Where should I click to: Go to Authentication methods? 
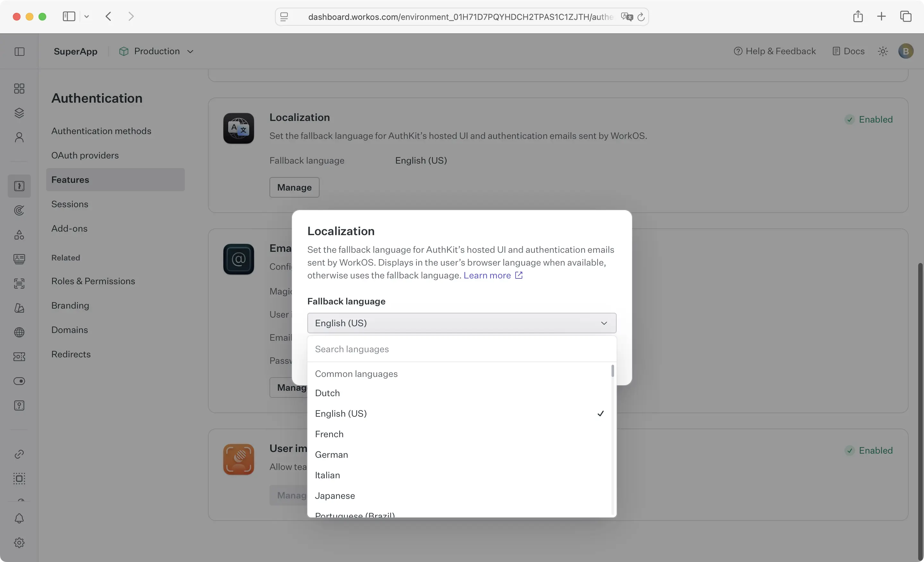click(x=101, y=131)
